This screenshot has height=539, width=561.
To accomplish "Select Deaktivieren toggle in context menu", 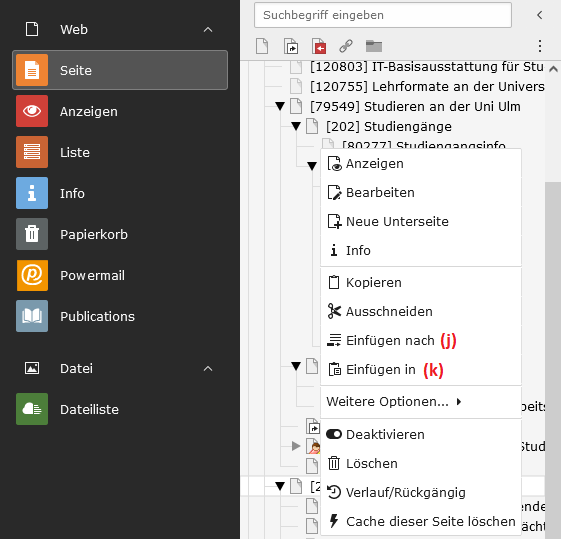I will point(421,435).
